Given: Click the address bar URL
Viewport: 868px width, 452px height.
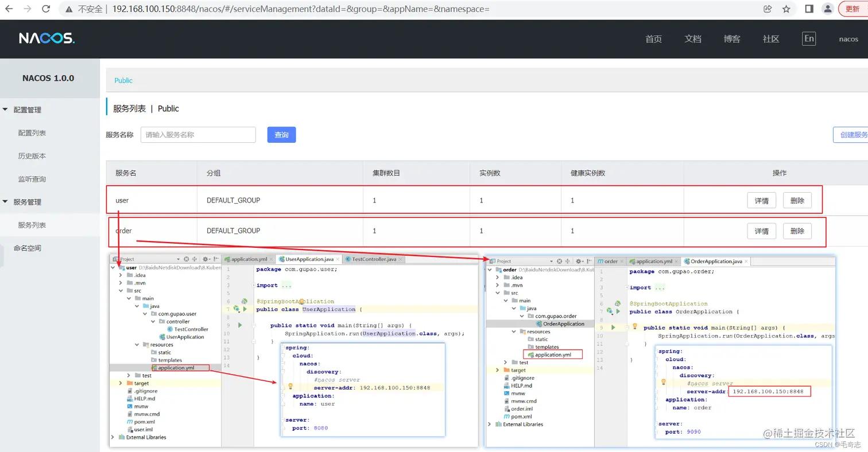Looking at the screenshot, I should click(x=300, y=9).
